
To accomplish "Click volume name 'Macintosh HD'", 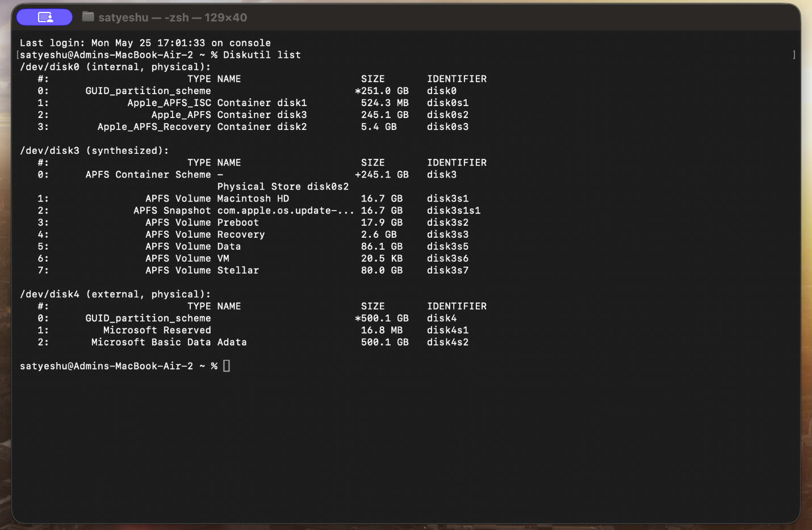I will [253, 198].
